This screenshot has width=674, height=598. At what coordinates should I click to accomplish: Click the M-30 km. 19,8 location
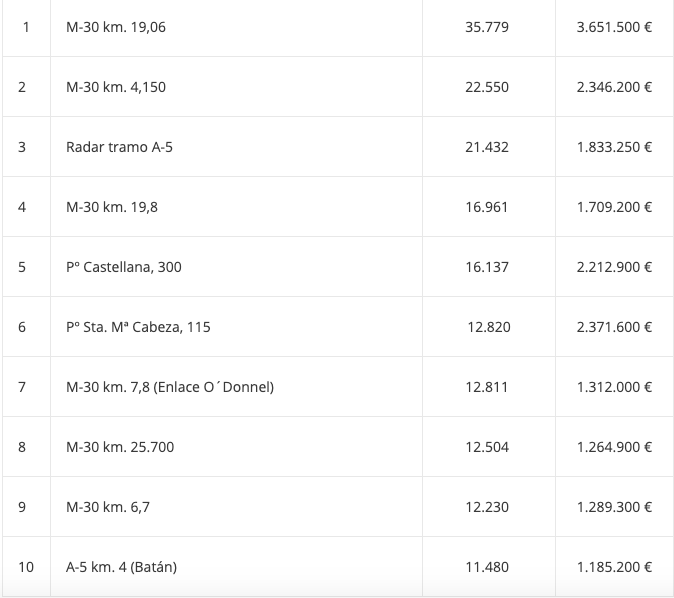(112, 207)
